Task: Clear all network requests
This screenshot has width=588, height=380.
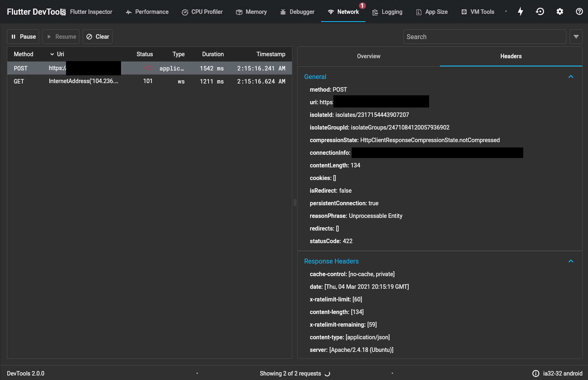Action: [x=97, y=36]
